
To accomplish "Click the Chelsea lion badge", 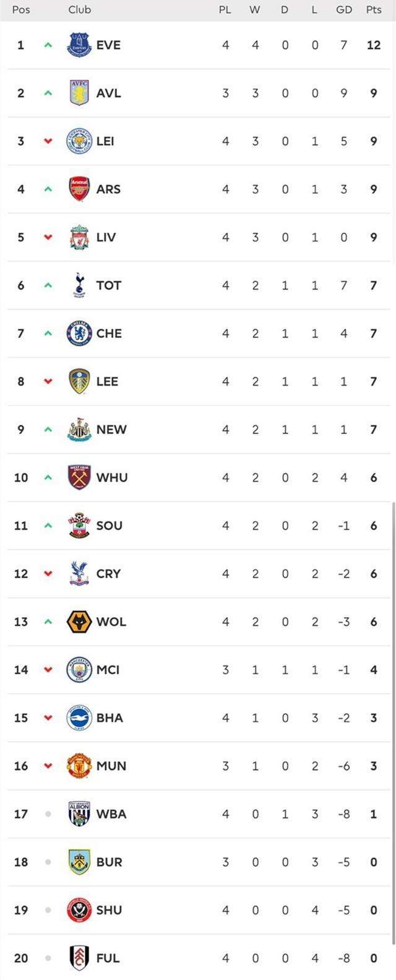I will coord(79,333).
